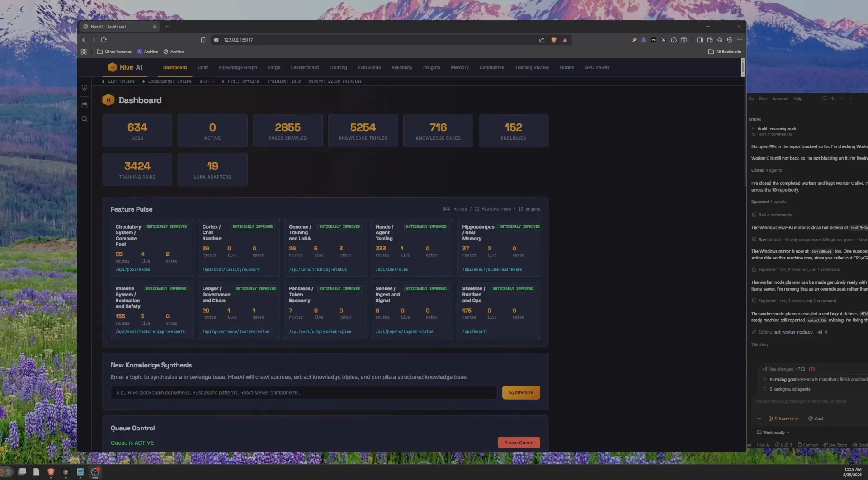Switch to the Forge tab
The image size is (868, 480).
[x=274, y=67]
